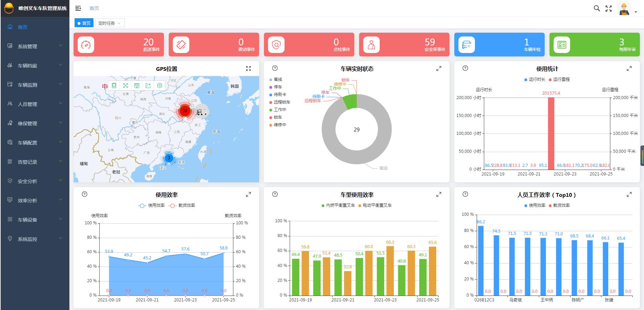Toggle 离线 legend in vehicle status chart
This screenshot has width=644, height=310.
click(x=276, y=79)
